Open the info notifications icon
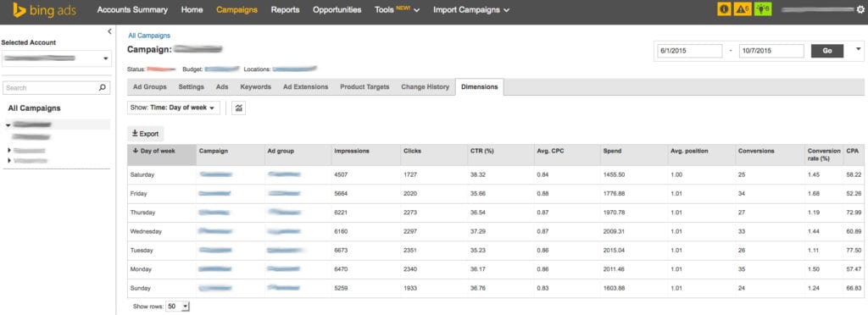868x315 pixels. 724,9
